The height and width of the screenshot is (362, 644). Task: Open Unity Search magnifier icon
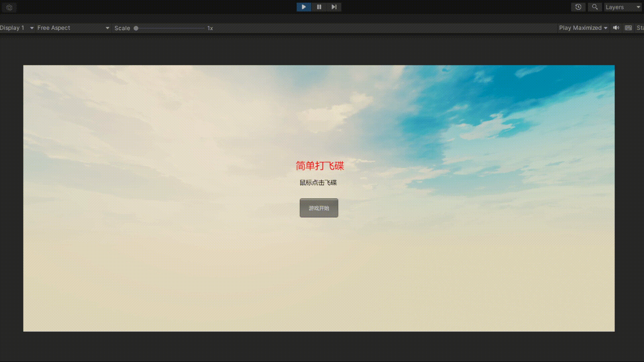point(595,7)
